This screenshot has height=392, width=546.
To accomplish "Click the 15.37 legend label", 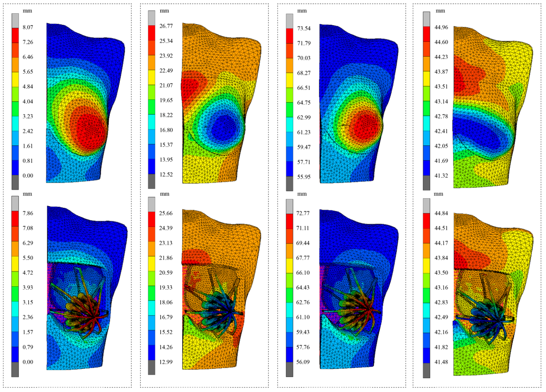I will (x=166, y=145).
